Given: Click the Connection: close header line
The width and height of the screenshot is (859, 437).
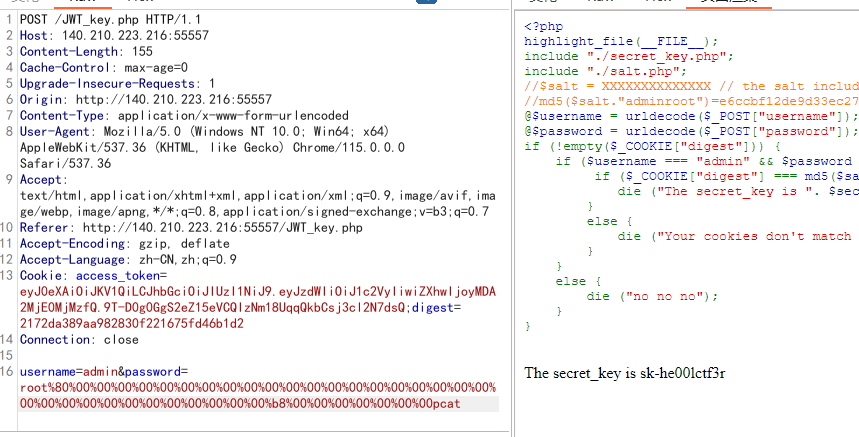Looking at the screenshot, I should tap(79, 340).
